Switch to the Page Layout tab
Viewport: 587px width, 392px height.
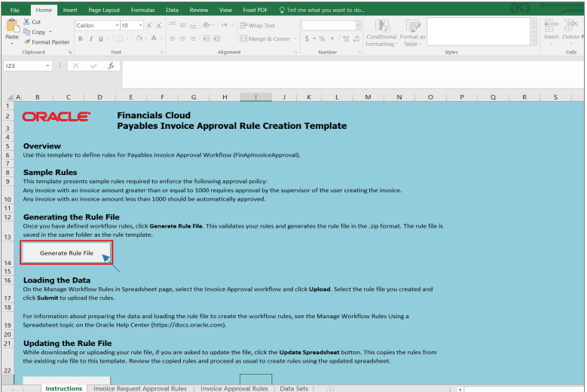pos(104,10)
